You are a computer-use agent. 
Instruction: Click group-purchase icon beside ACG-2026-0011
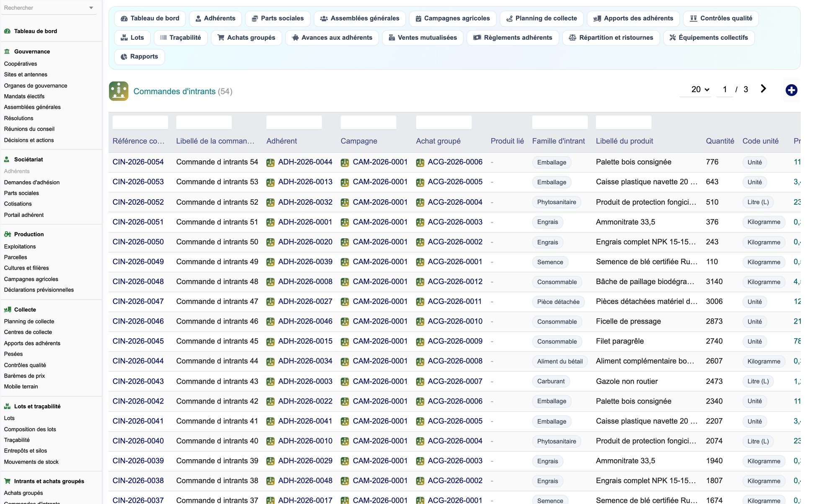point(420,302)
